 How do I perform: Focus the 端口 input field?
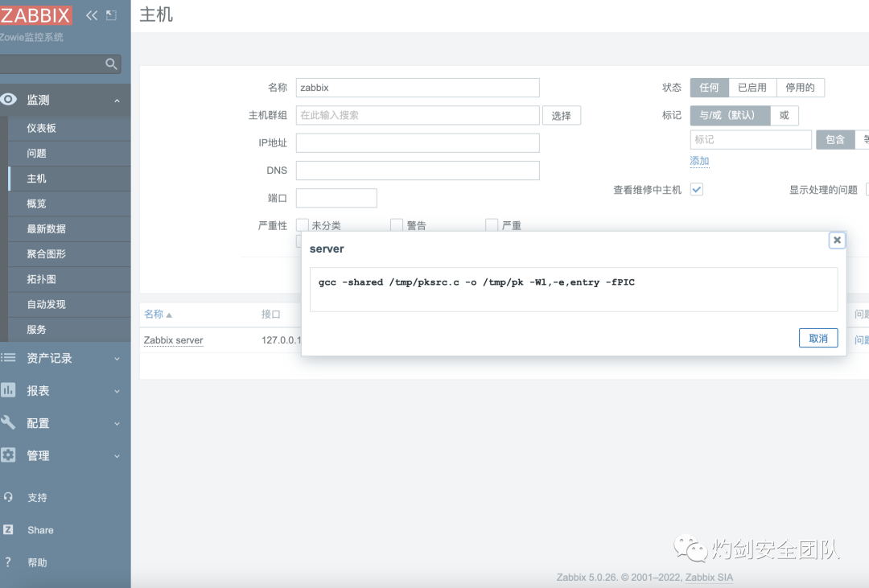pos(336,198)
